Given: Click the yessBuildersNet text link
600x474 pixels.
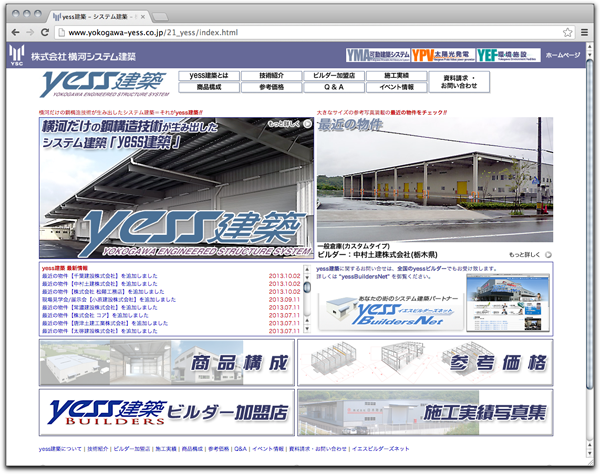Looking at the screenshot, I should tap(364, 277).
